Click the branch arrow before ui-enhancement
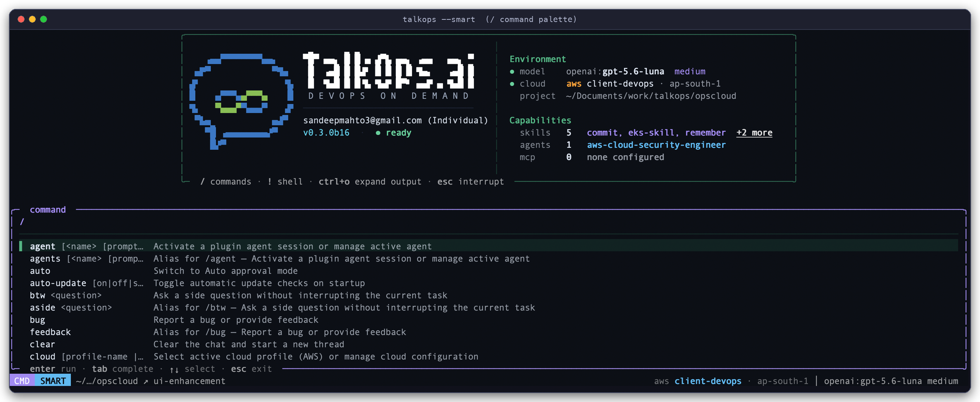This screenshot has width=980, height=402. coord(146,381)
